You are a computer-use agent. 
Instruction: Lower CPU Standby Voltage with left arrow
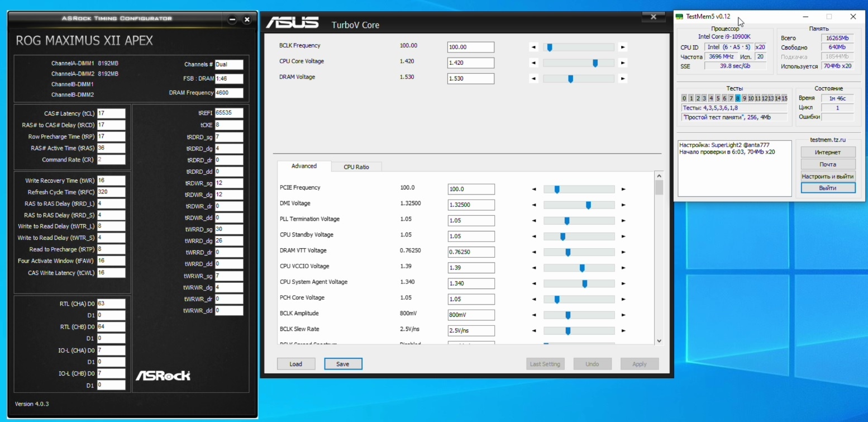[x=534, y=236]
